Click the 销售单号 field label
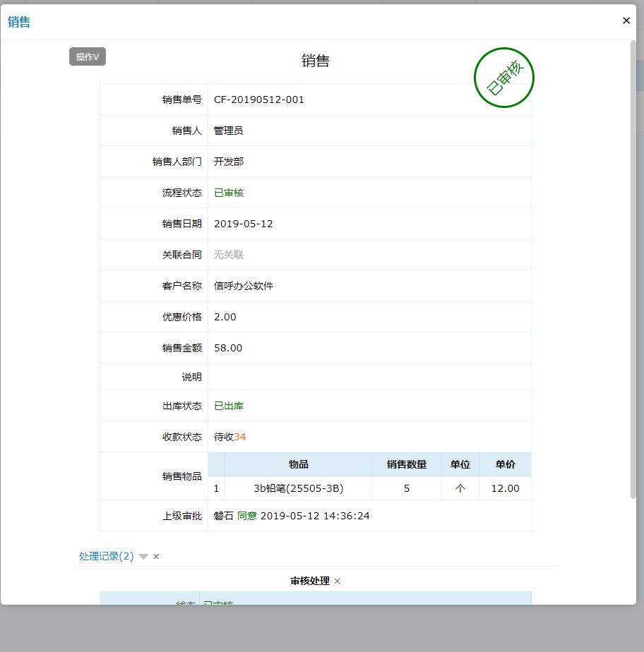 [x=181, y=99]
